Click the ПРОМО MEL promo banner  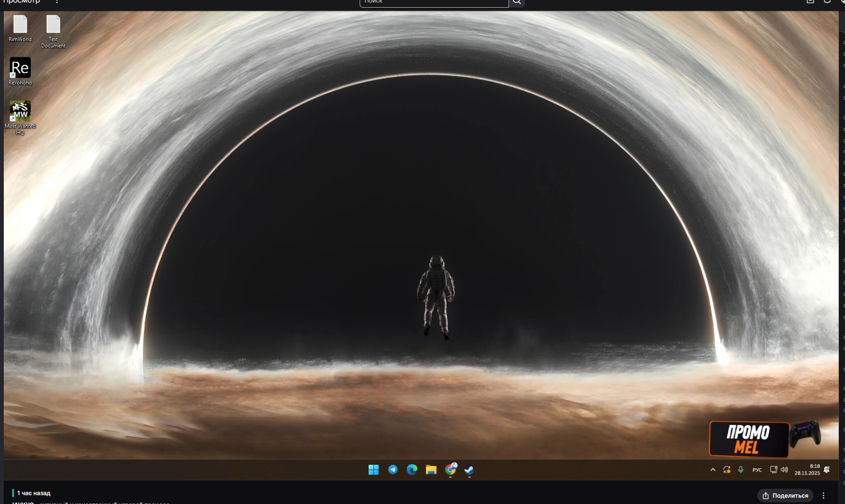pyautogui.click(x=749, y=440)
